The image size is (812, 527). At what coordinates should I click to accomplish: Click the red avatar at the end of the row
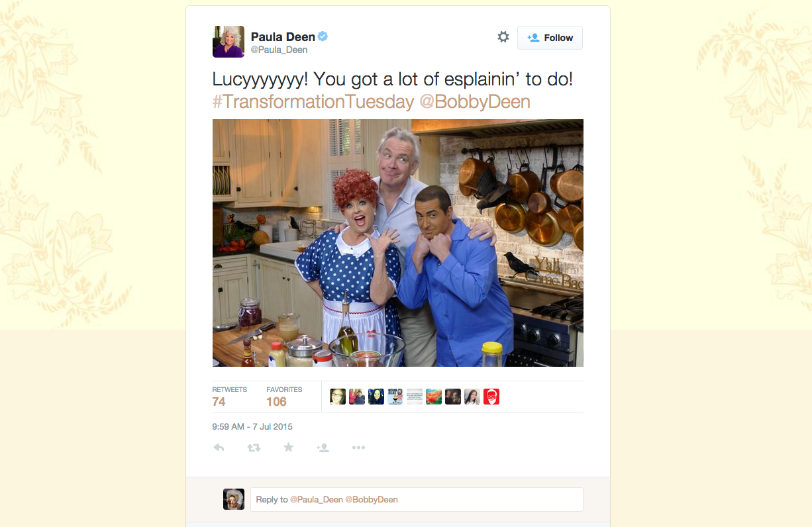point(491,397)
